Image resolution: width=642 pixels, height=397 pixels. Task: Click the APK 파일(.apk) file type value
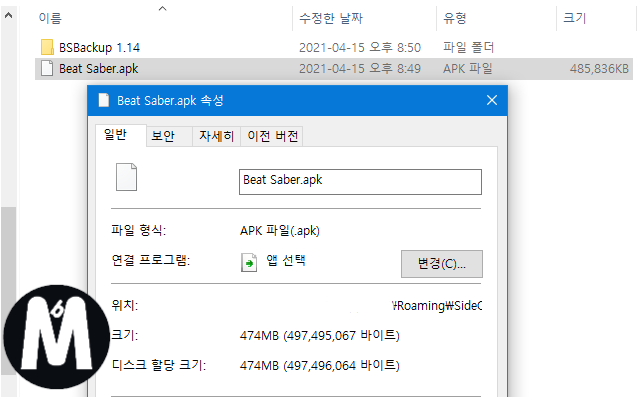(x=280, y=231)
